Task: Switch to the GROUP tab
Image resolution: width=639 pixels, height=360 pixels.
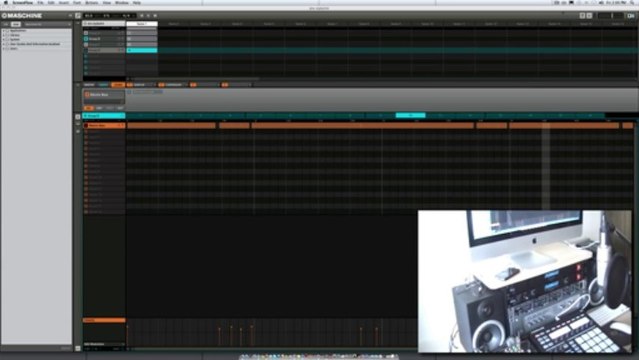Action: (104, 85)
